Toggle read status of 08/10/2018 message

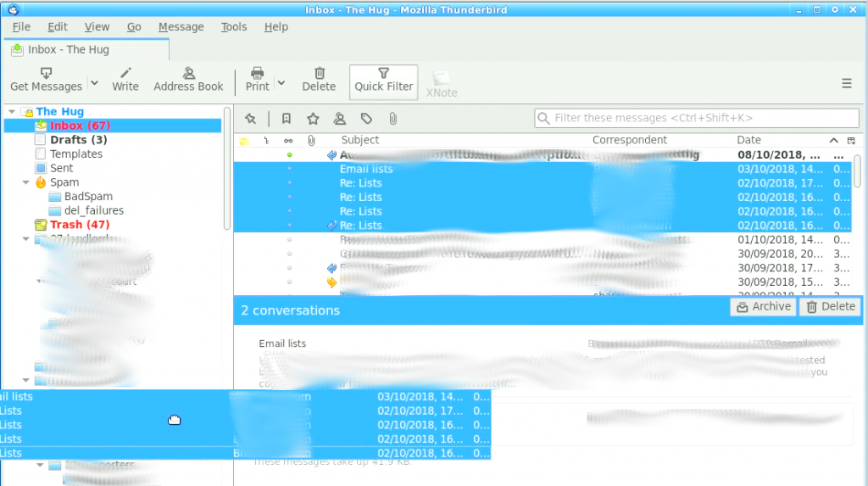click(x=289, y=155)
